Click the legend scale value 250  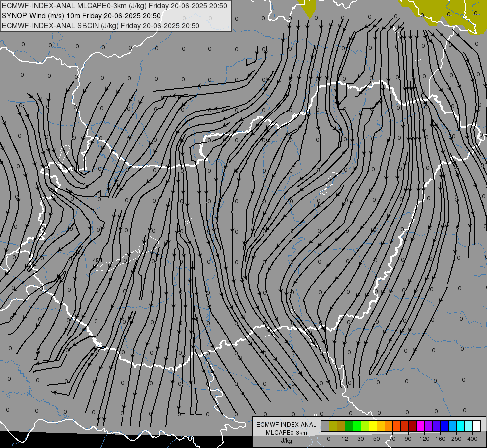click(456, 439)
